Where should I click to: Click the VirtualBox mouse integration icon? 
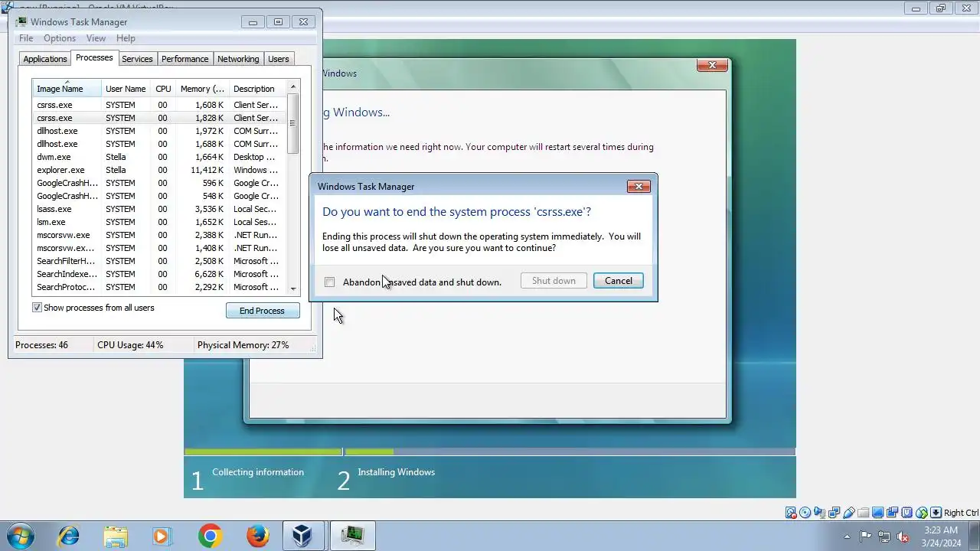point(922,513)
